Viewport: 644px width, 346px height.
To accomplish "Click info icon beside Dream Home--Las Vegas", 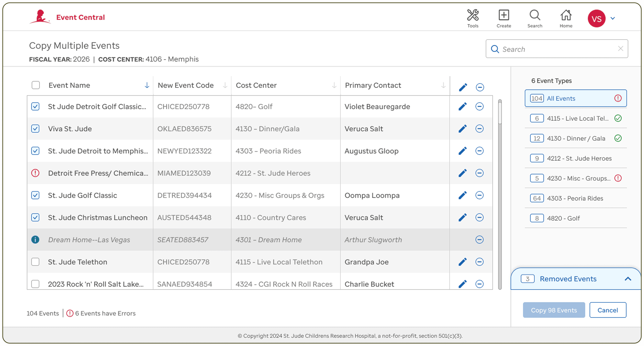I will (x=35, y=240).
